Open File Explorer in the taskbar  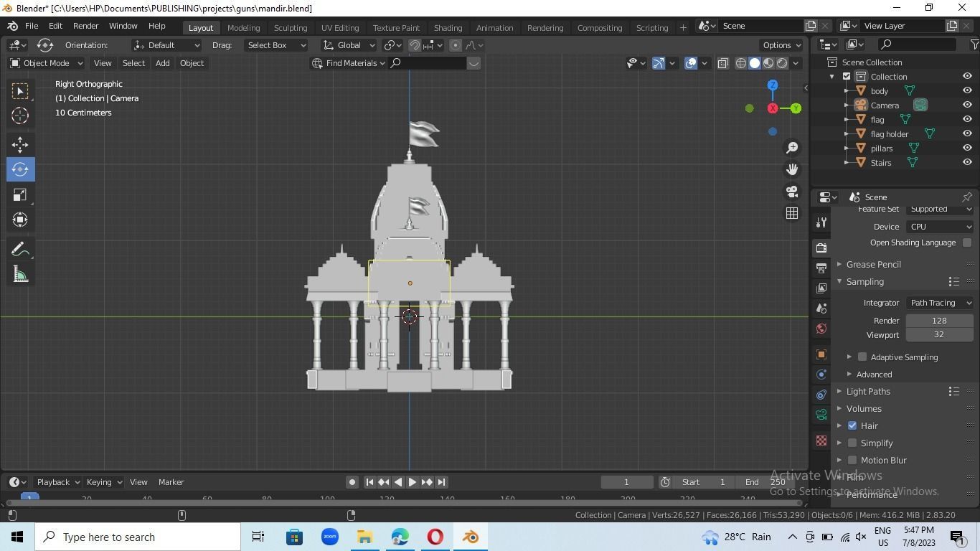click(x=364, y=537)
